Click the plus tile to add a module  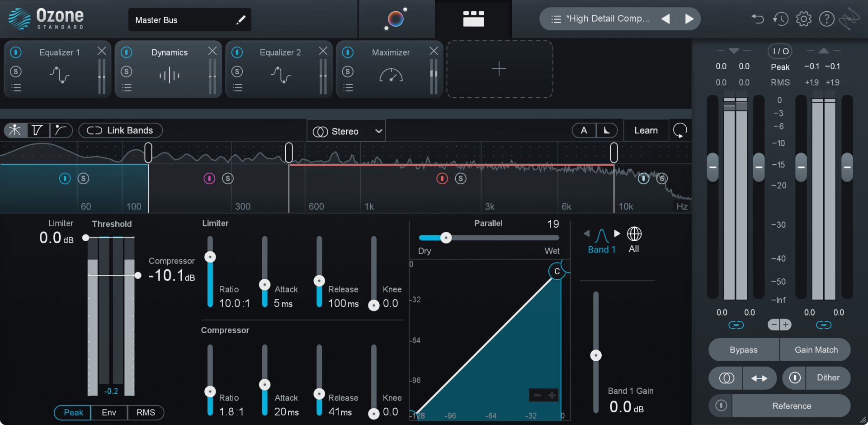(499, 69)
